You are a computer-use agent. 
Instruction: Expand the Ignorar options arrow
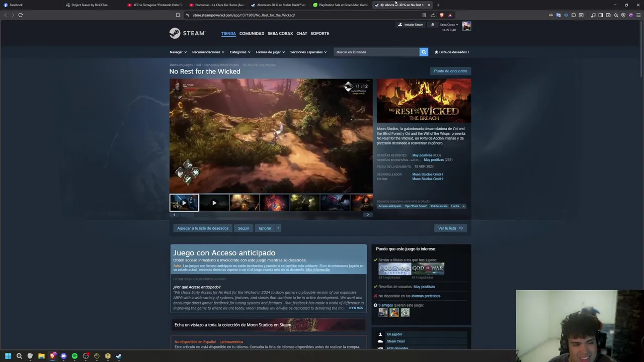click(x=278, y=228)
